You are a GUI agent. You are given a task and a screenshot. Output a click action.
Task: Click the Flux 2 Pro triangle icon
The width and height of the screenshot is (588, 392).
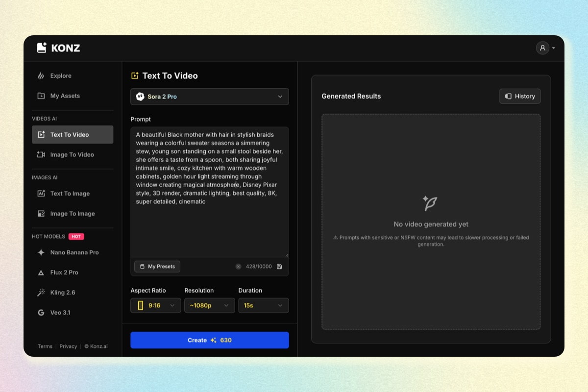point(41,272)
